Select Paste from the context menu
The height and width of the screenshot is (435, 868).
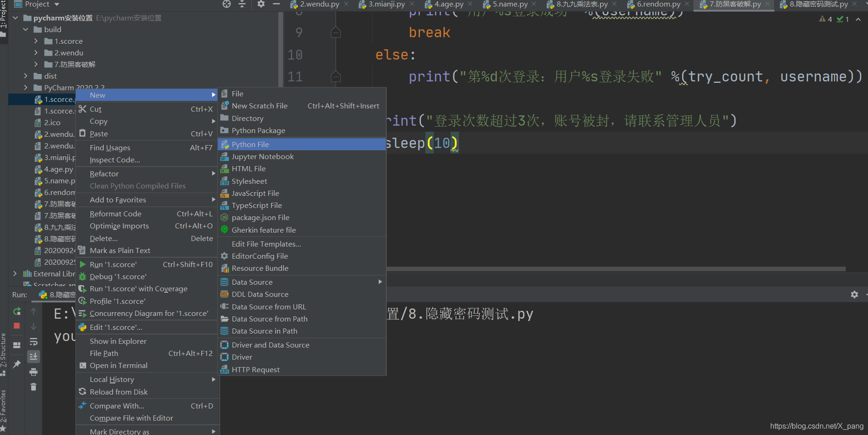coord(147,134)
